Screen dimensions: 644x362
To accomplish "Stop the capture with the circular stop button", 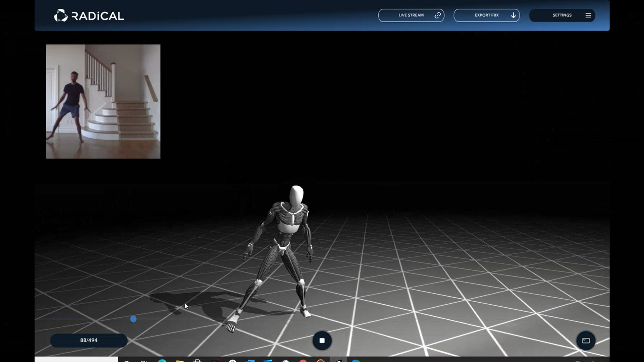I will tap(322, 341).
